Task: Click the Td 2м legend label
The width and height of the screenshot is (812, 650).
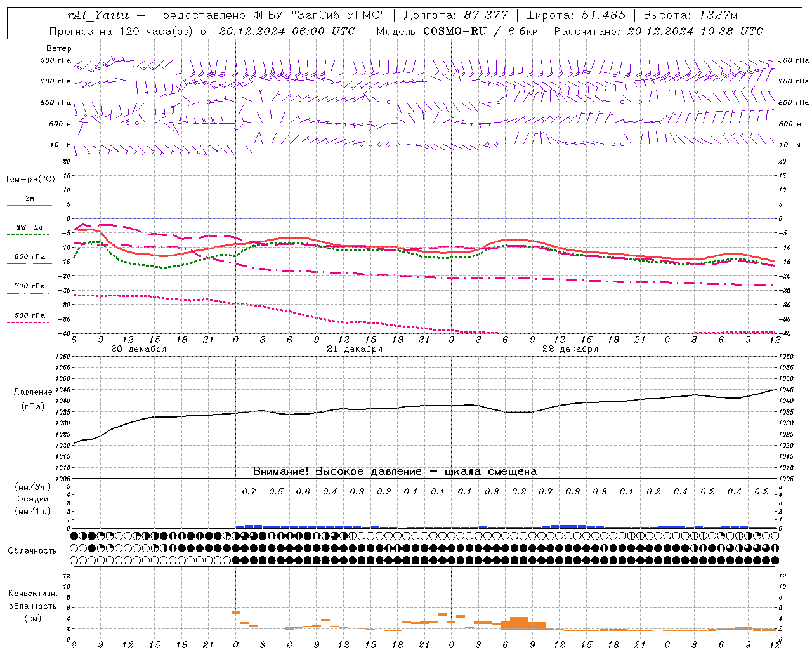Action: coord(30,227)
